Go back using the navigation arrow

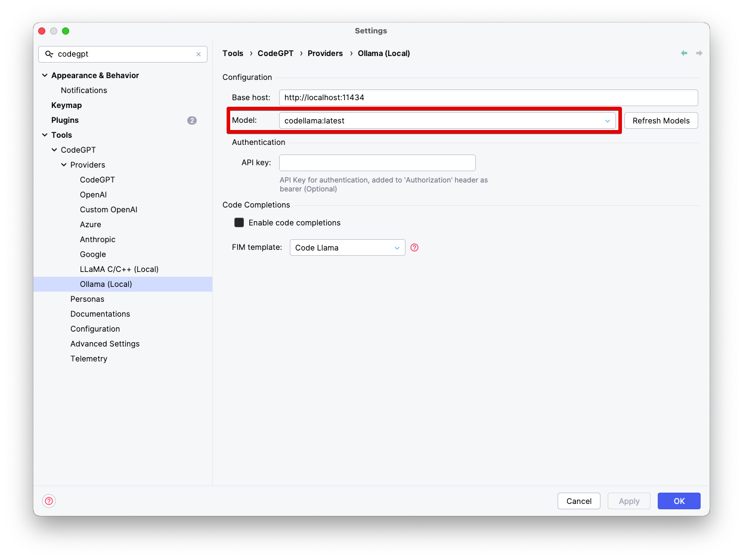point(684,54)
